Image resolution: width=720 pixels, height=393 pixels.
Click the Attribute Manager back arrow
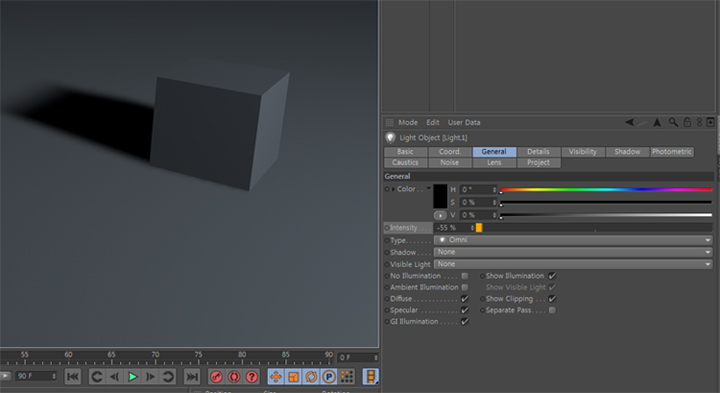(x=630, y=122)
